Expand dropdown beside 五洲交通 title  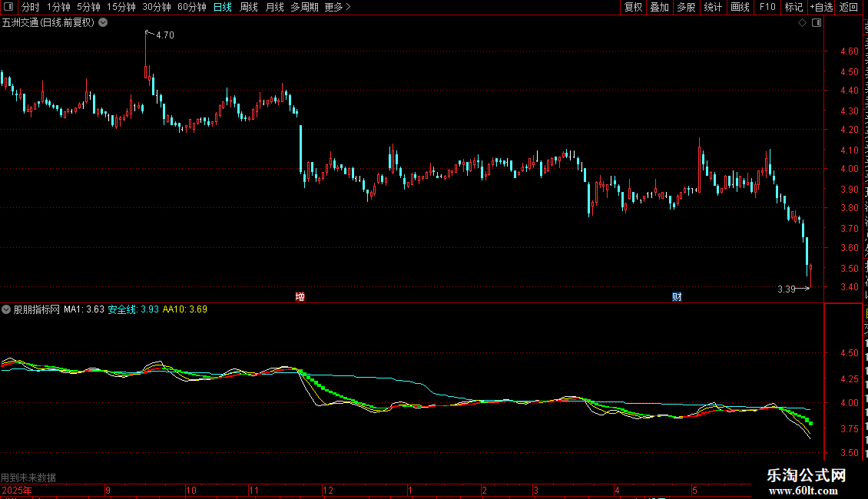103,23
